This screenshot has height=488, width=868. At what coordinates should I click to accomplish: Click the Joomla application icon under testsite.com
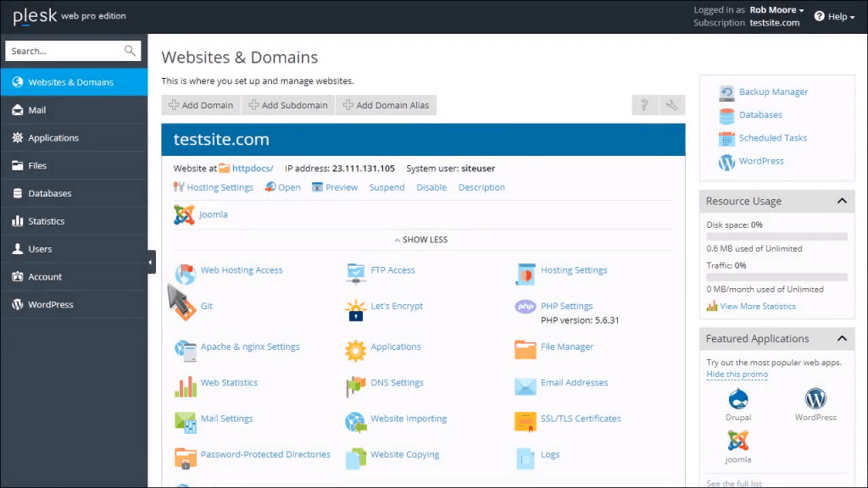point(184,215)
